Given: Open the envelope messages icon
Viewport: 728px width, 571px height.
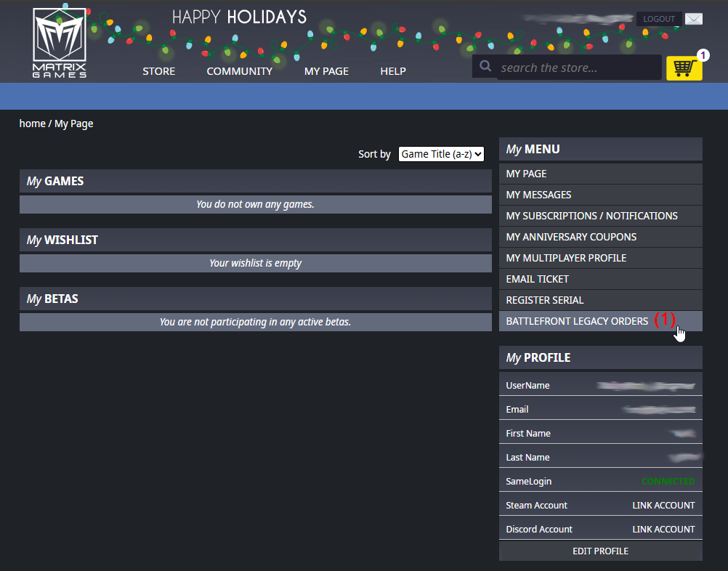Looking at the screenshot, I should click(694, 19).
